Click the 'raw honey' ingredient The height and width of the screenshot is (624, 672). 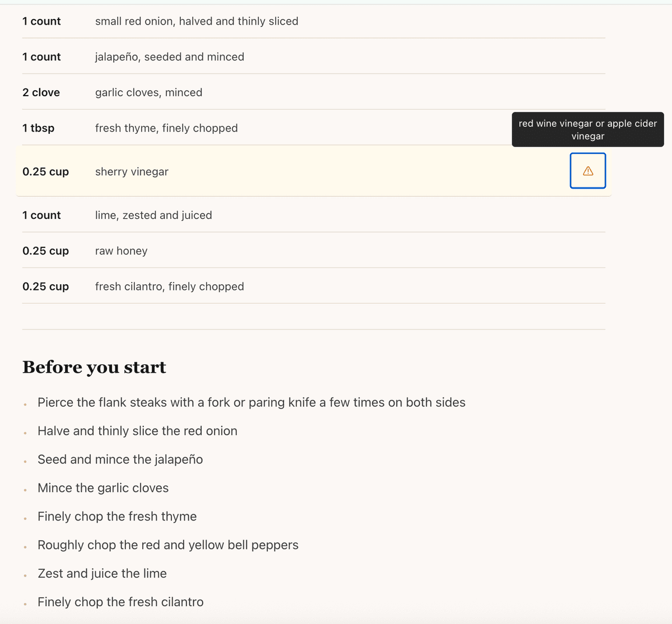coord(122,251)
